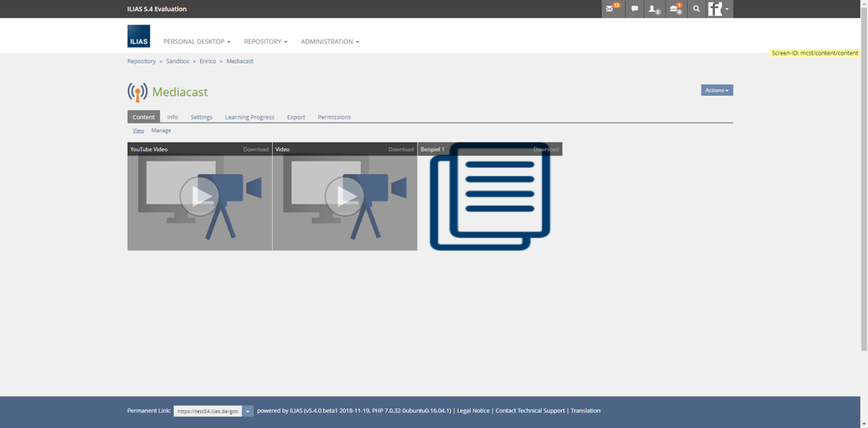868x428 pixels.
Task: Click the Beispiel 1 title text
Action: click(x=432, y=149)
